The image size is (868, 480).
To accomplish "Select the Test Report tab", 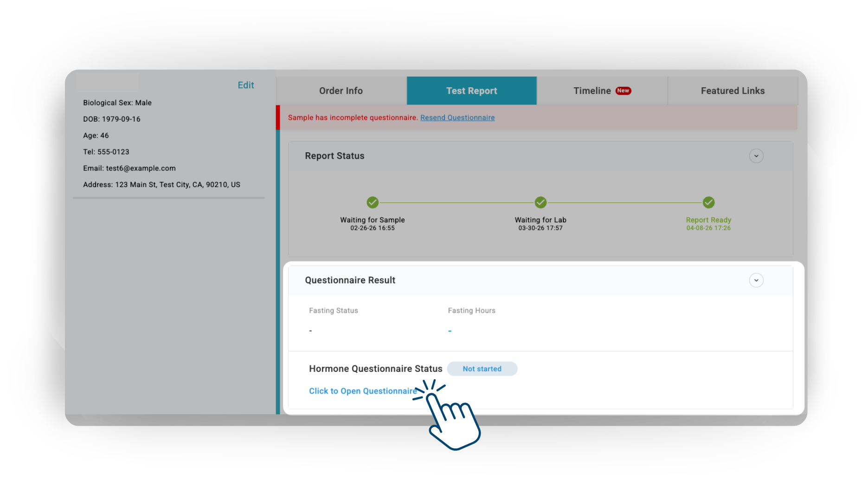I will coord(471,91).
